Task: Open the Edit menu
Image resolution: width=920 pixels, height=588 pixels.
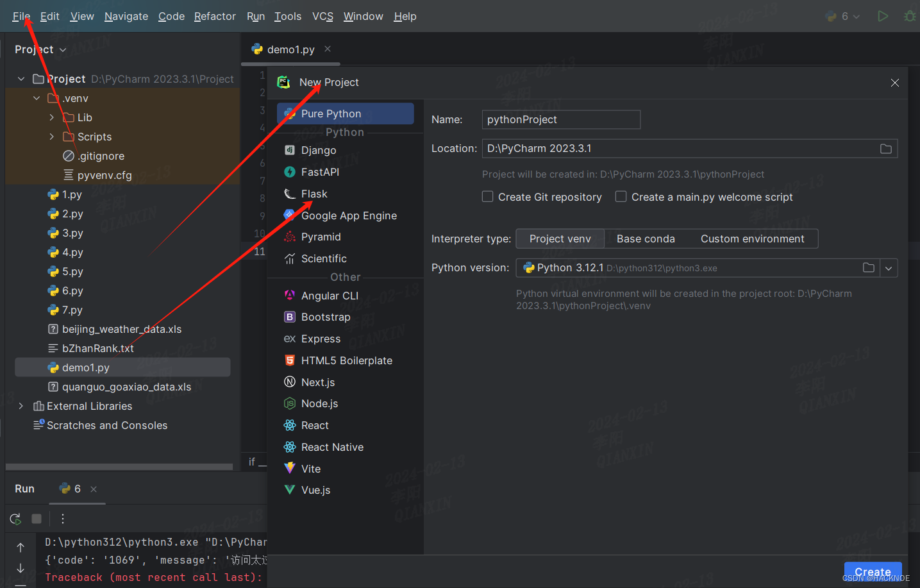Action: [x=49, y=16]
